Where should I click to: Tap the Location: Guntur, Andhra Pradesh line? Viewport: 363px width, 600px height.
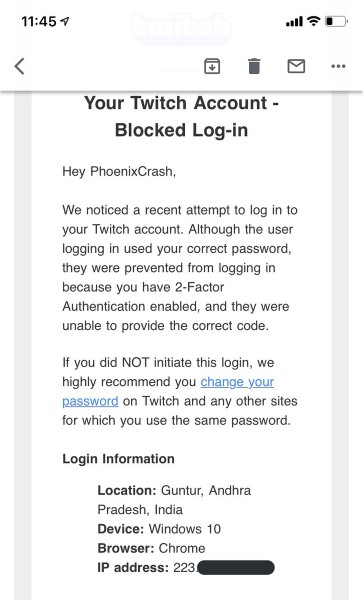tap(174, 500)
